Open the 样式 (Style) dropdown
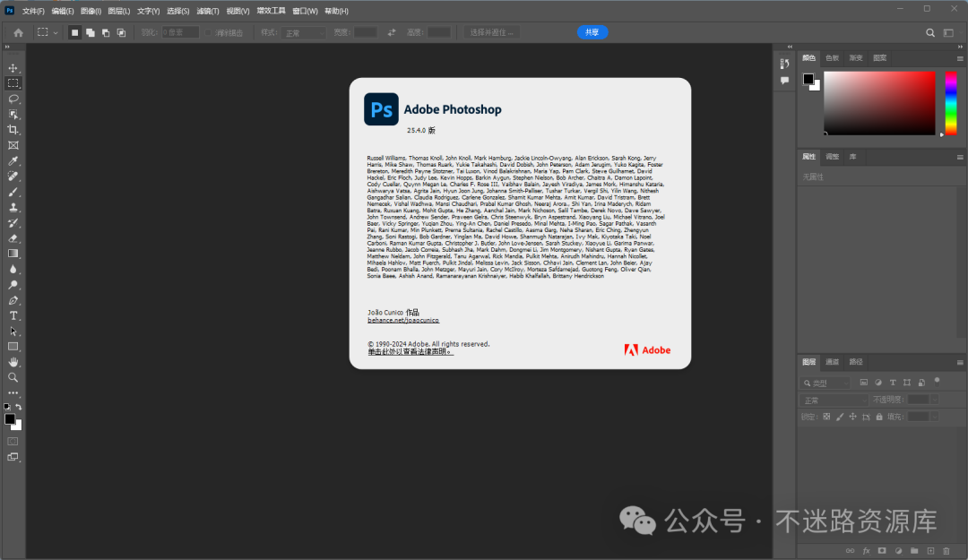 pyautogui.click(x=303, y=33)
